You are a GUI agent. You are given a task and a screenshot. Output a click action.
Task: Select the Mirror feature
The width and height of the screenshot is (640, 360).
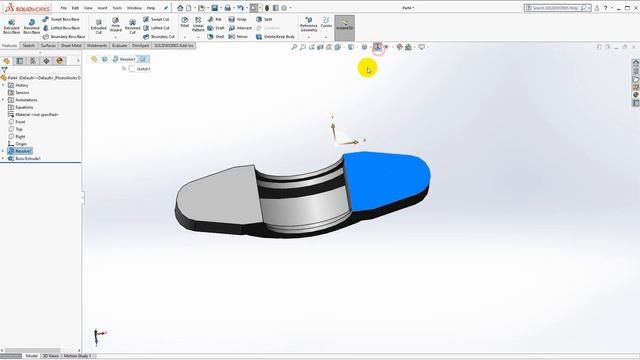[238, 36]
